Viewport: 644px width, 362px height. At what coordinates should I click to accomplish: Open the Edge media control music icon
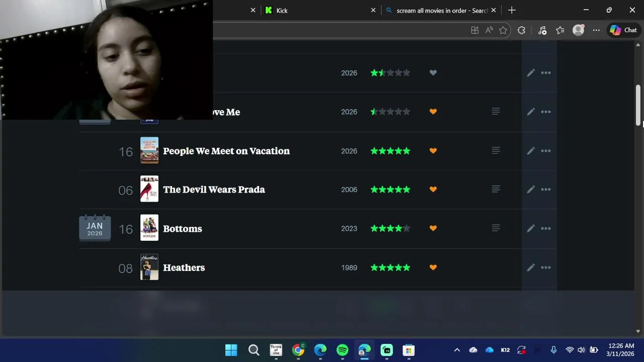click(x=542, y=30)
